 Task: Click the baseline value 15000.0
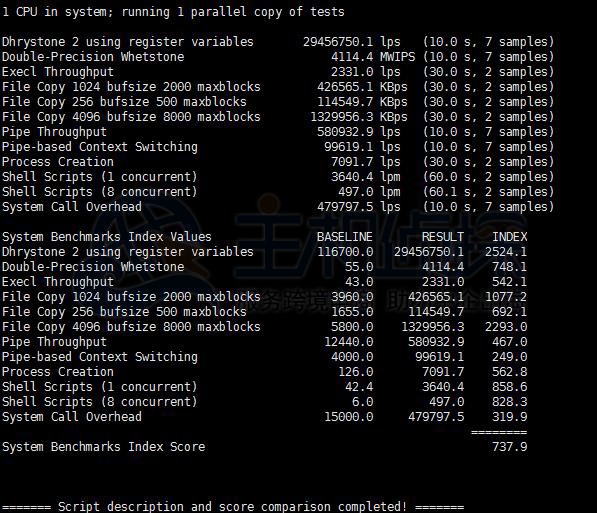pyautogui.click(x=349, y=417)
